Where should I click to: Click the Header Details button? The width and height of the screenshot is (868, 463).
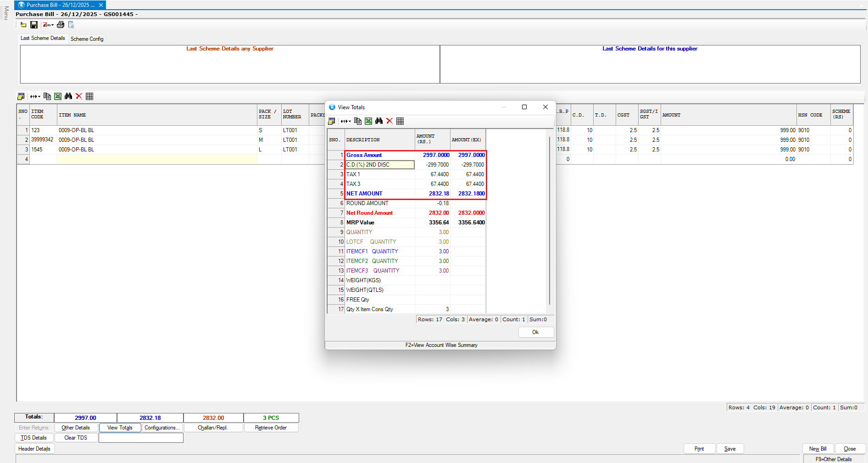(x=34, y=449)
